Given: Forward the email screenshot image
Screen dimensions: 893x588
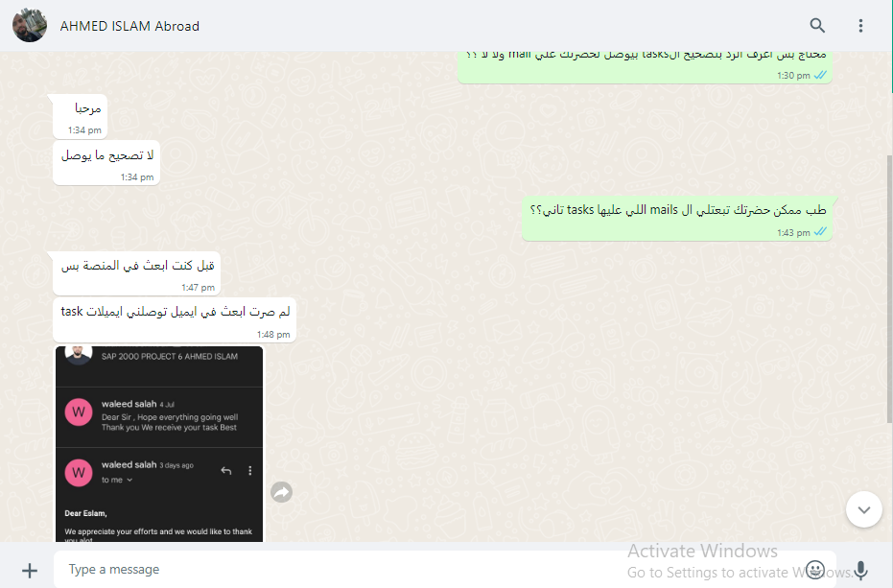Looking at the screenshot, I should [281, 492].
